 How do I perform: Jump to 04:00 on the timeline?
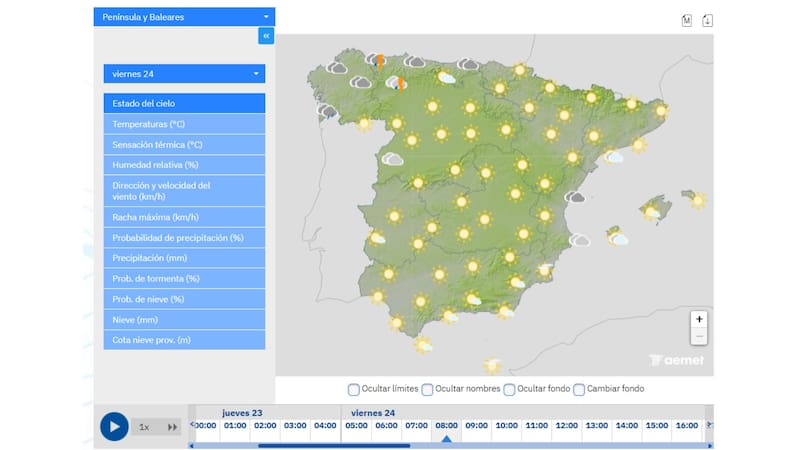pos(326,426)
